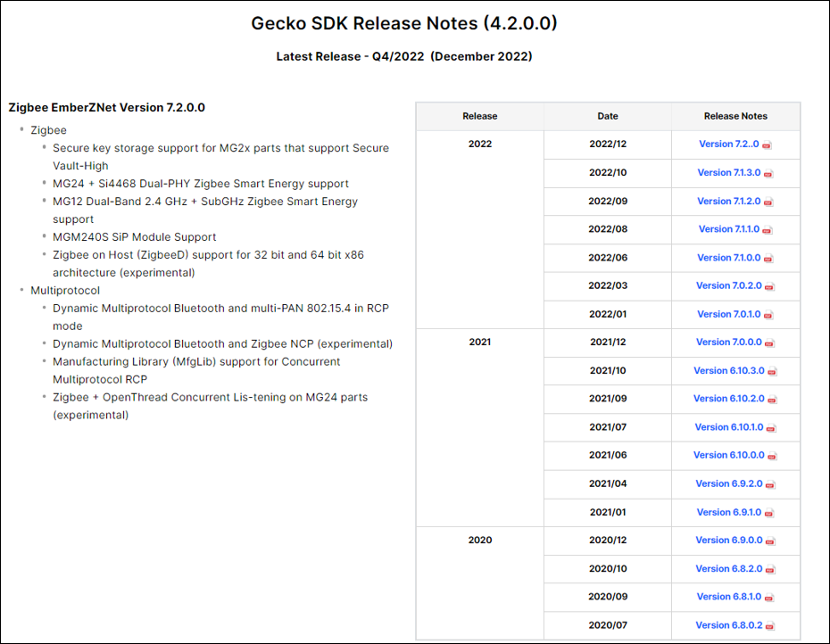Open the Version 7.1.1.0 release notes link

[728, 229]
